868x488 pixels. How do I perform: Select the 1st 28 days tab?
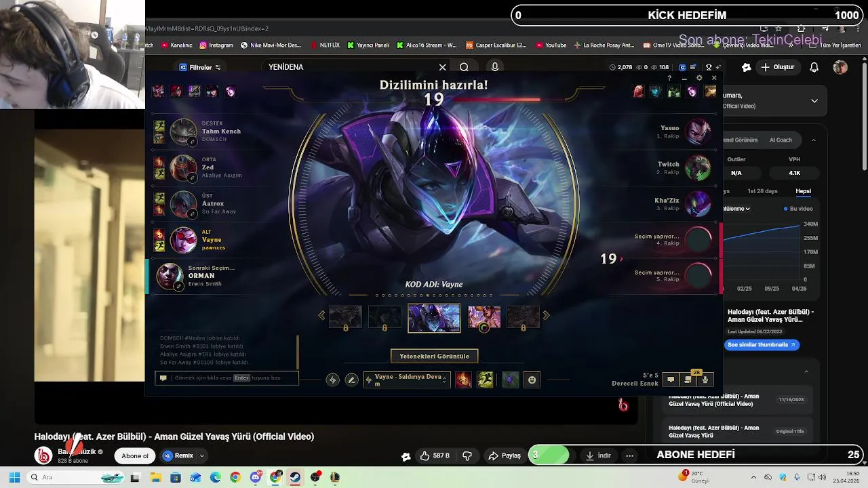pyautogui.click(x=762, y=191)
